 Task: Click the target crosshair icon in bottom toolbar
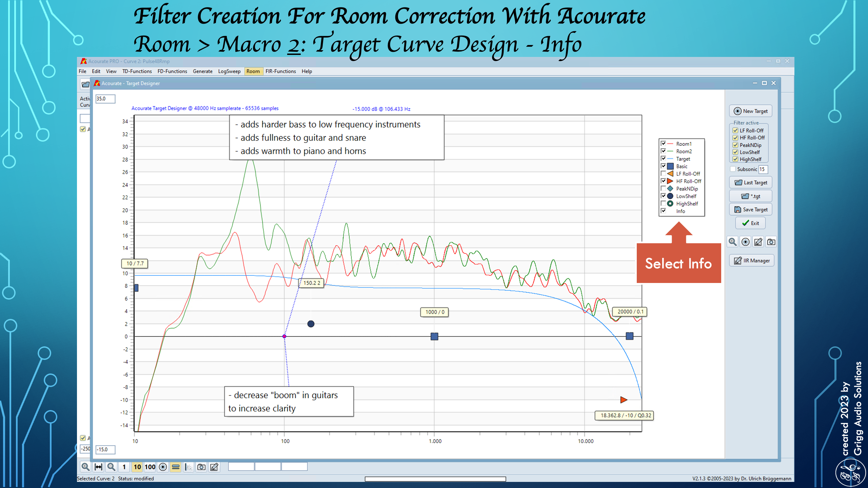click(163, 467)
